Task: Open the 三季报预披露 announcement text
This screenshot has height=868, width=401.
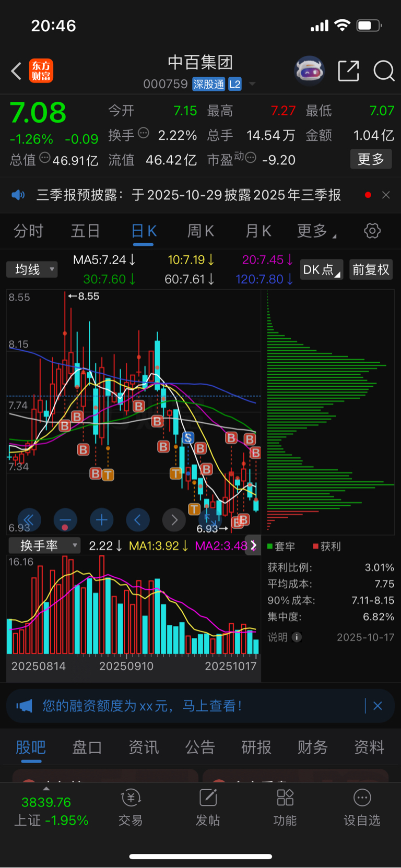Action: coord(188,195)
